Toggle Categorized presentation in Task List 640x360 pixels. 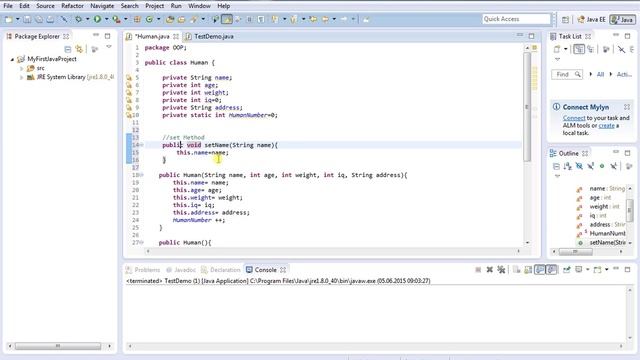[579, 49]
